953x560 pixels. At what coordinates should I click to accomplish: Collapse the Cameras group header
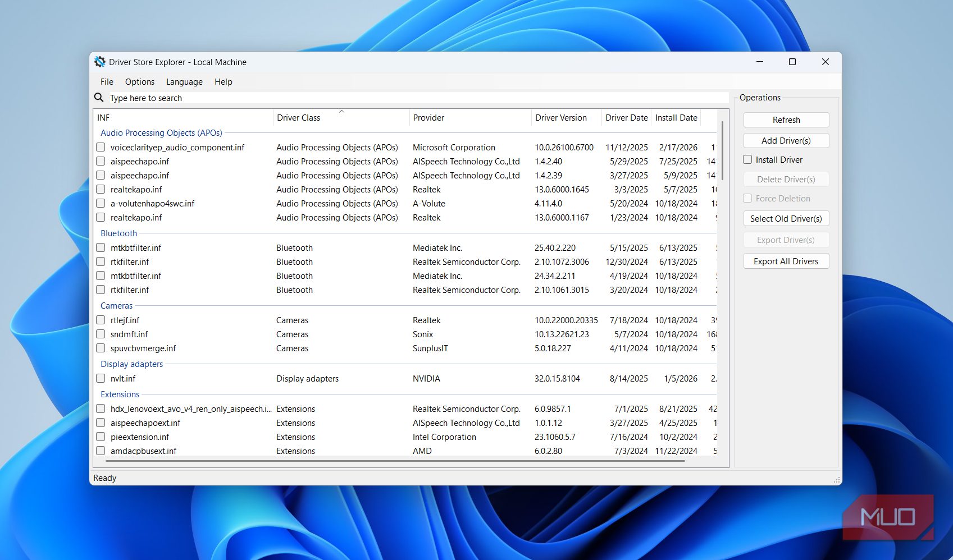point(116,306)
